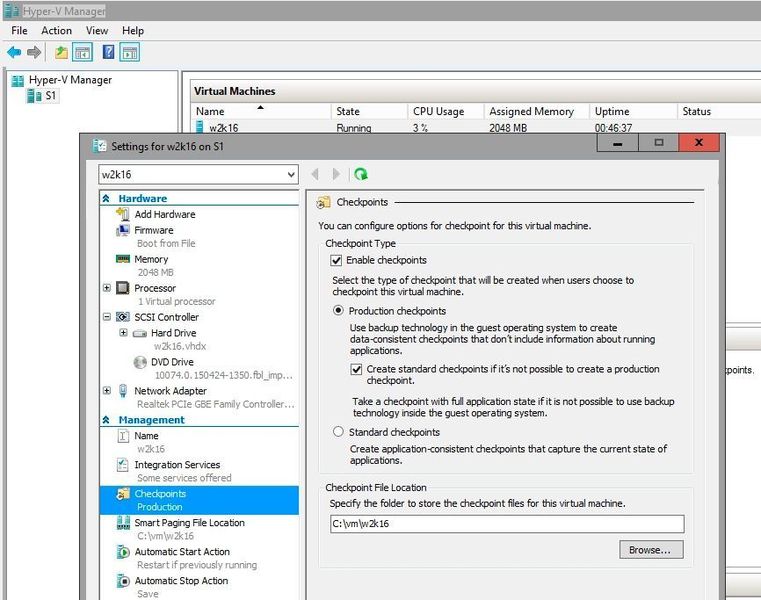Expand the Processor node

coord(107,288)
